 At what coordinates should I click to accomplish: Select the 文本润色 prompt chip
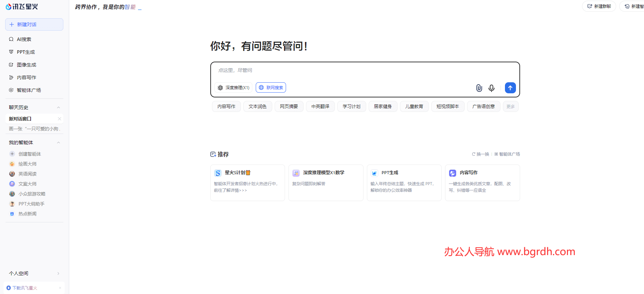tap(258, 106)
